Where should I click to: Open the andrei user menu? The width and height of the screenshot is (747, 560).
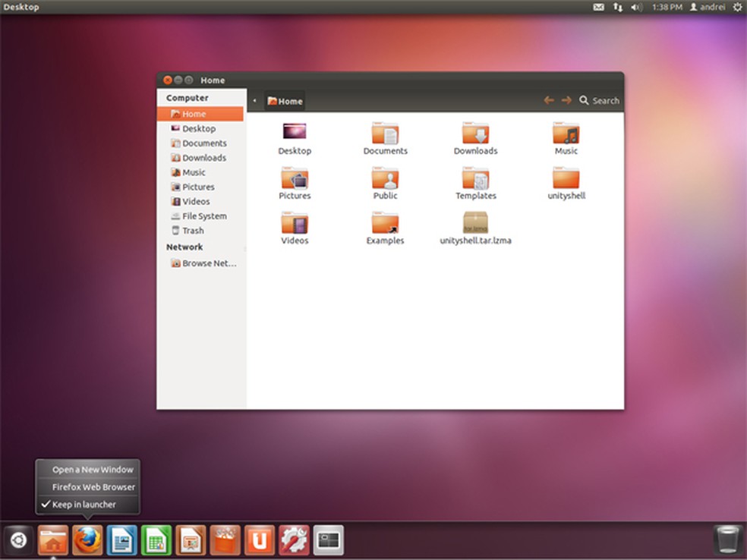(x=708, y=7)
